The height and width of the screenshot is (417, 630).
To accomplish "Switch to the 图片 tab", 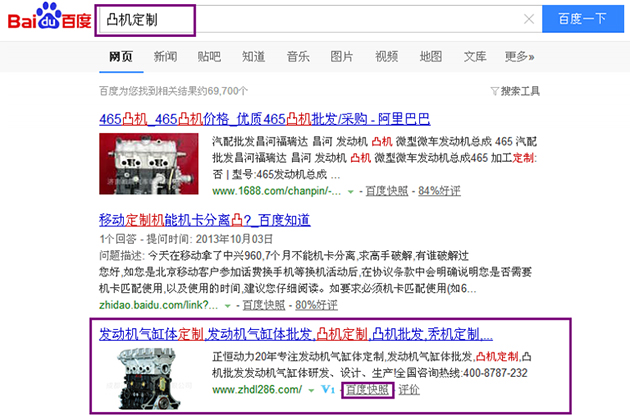I will (x=342, y=56).
